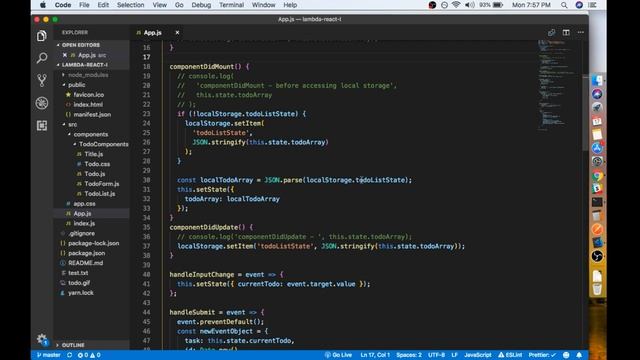Click the Split Editor icon
The height and width of the screenshot is (360, 640).
coord(566,32)
